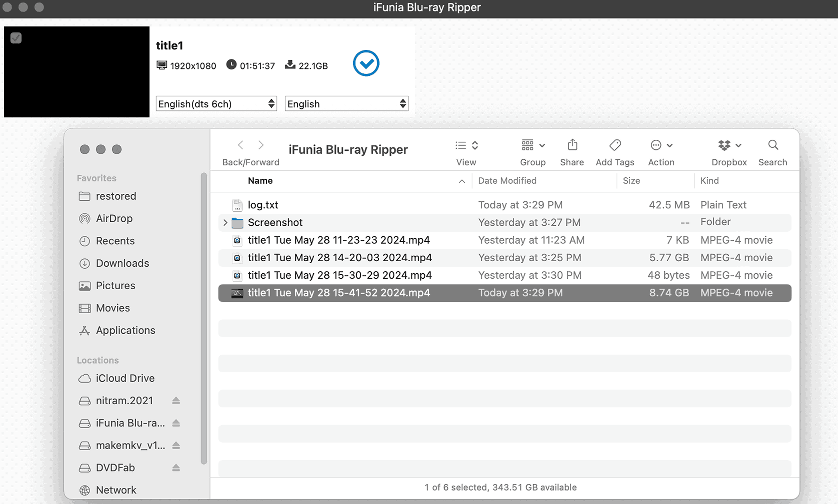Uncheck the title1 thumbnail checkbox
This screenshot has height=504, width=838.
point(16,38)
